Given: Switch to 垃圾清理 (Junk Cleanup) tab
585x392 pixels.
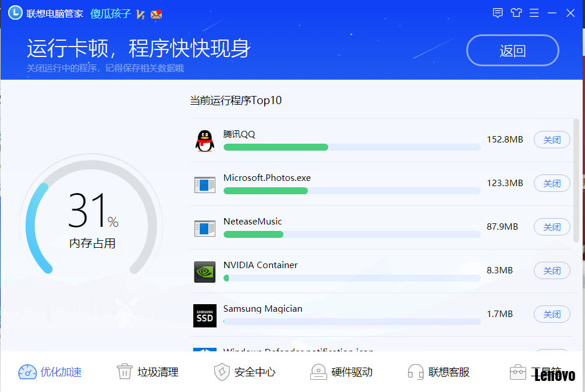Looking at the screenshot, I should click(x=147, y=372).
